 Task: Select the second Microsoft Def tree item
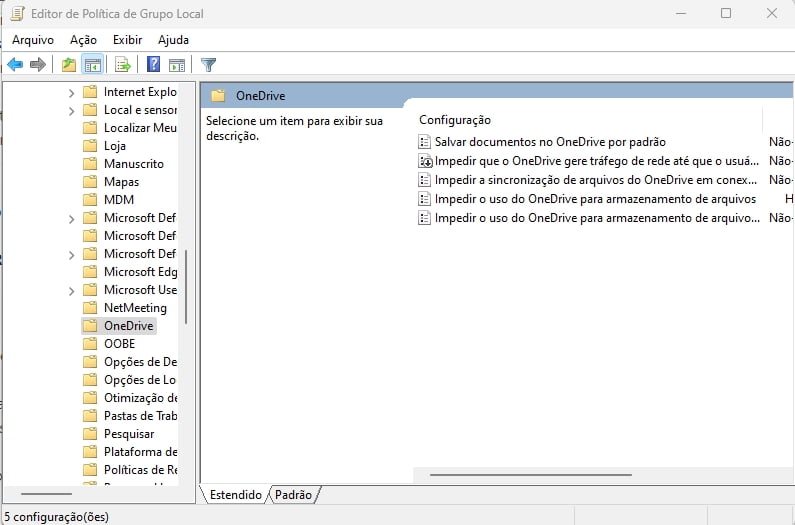[140, 236]
